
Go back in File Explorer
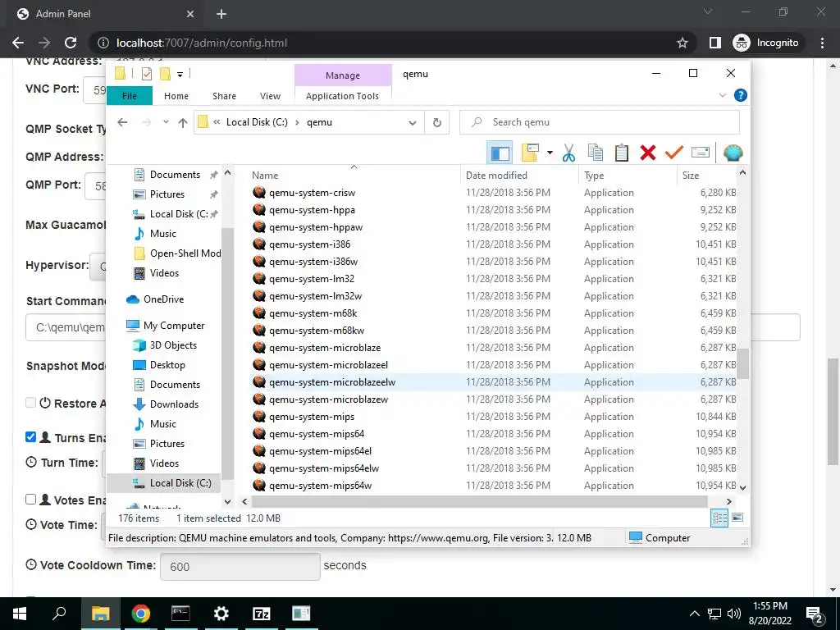tap(122, 123)
